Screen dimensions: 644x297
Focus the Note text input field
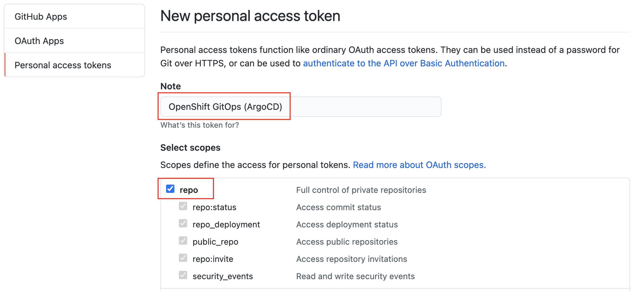tap(301, 107)
